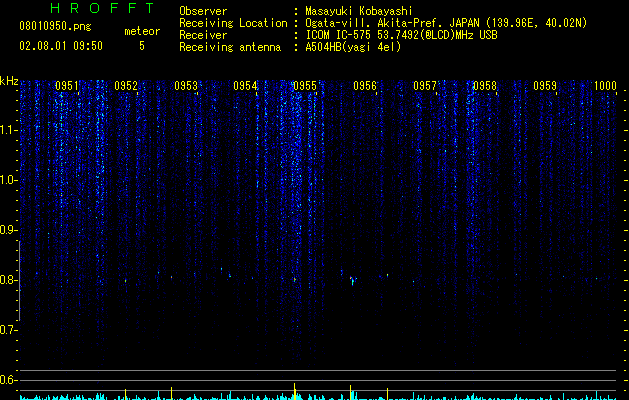This screenshot has height=400, width=629.
Task: Click the meteor count label
Action: pyautogui.click(x=142, y=31)
